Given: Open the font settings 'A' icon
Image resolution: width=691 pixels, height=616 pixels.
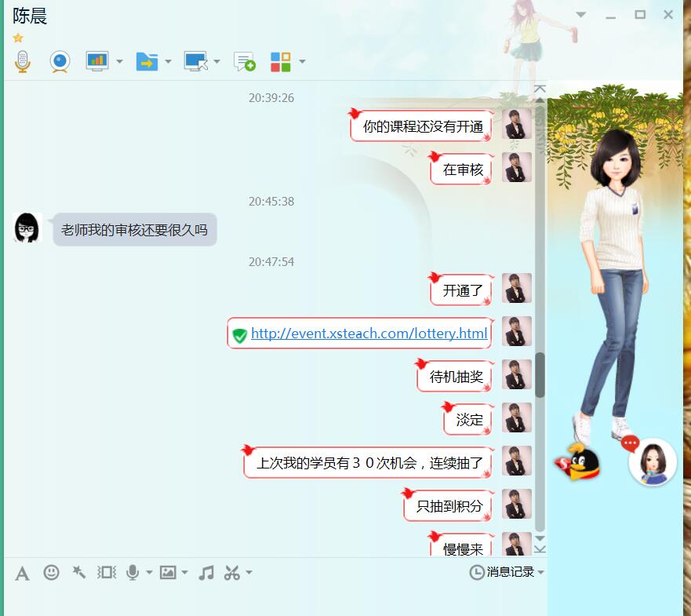Looking at the screenshot, I should pos(22,573).
